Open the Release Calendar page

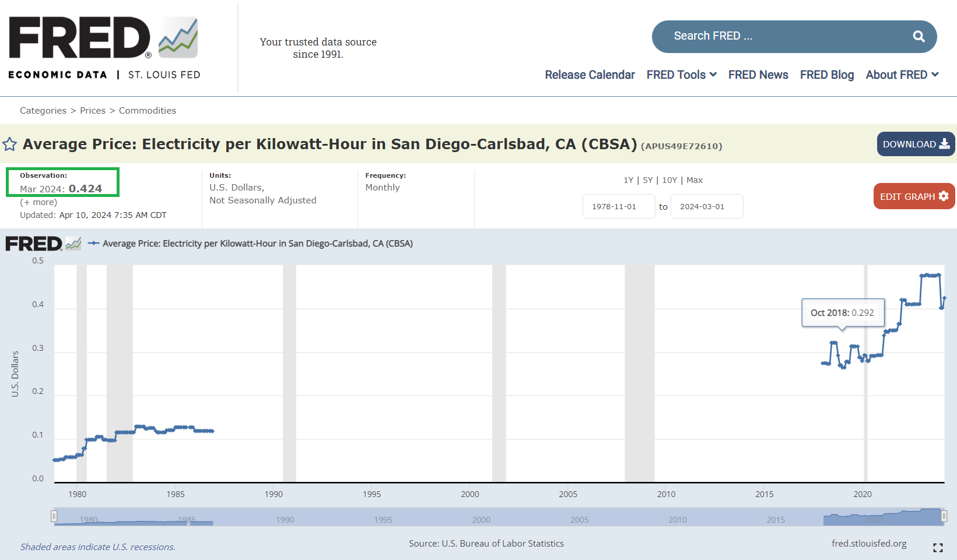[590, 75]
